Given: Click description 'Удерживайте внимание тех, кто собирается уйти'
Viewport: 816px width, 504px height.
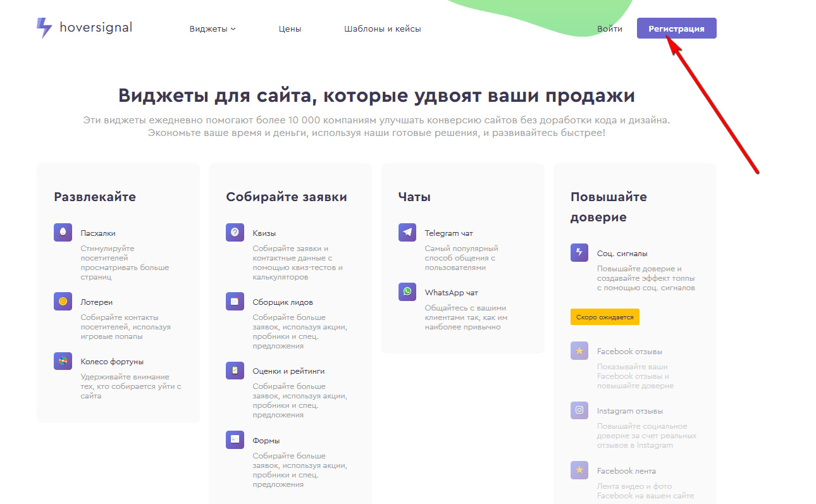Looking at the screenshot, I should pos(131,386).
